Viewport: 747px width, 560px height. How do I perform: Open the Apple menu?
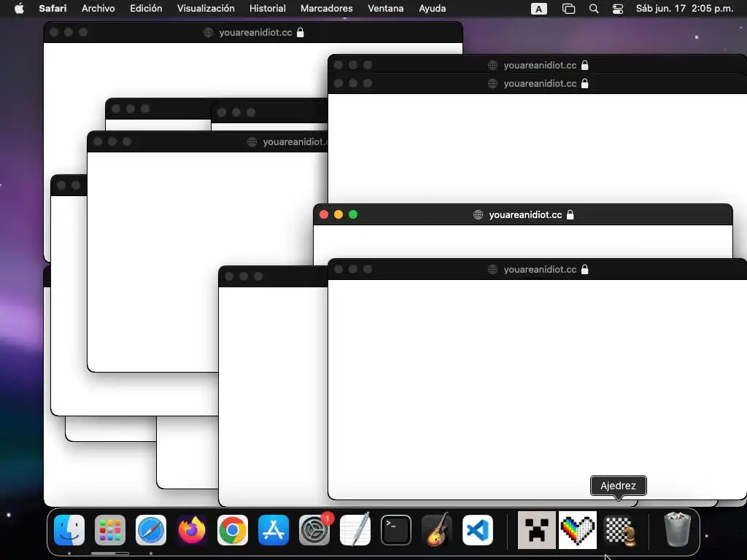pyautogui.click(x=19, y=8)
